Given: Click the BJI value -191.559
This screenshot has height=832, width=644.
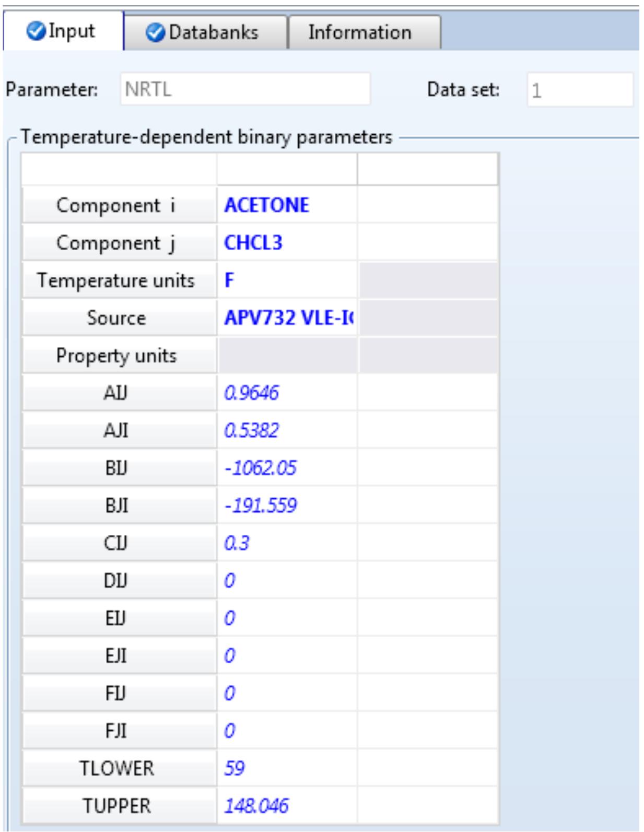Looking at the screenshot, I should [x=287, y=506].
